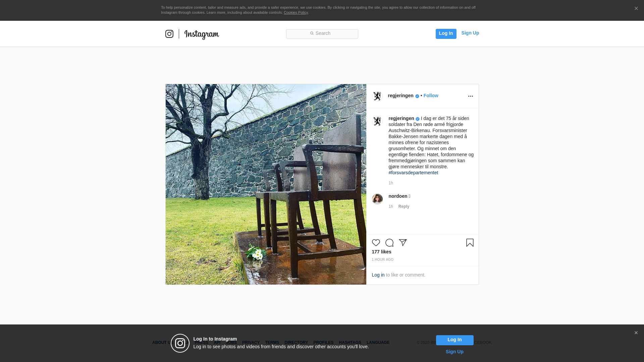This screenshot has height=362, width=644.
Task: Open the 177 likes count
Action: [381, 252]
